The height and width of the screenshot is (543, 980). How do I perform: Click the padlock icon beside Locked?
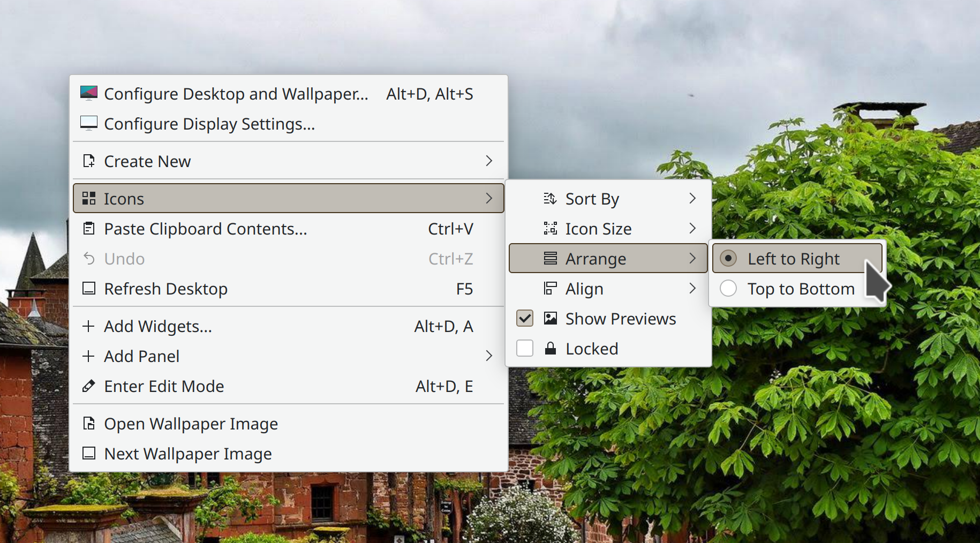pyautogui.click(x=550, y=349)
